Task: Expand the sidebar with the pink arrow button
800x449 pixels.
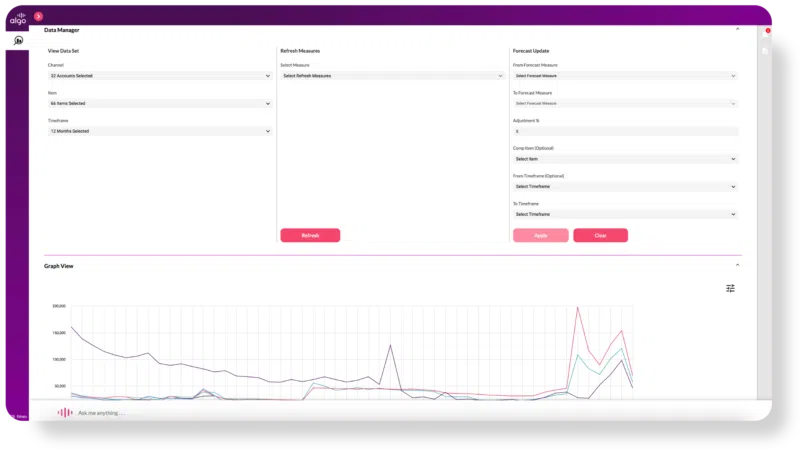Action: tap(38, 16)
